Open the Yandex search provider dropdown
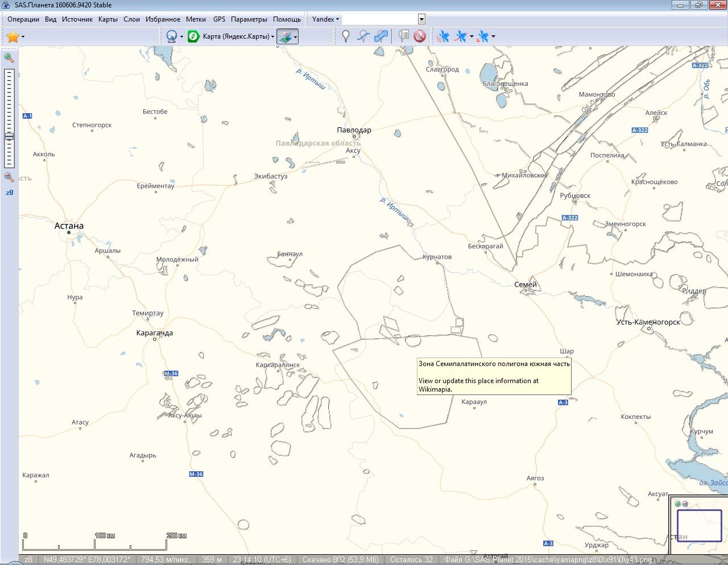This screenshot has width=728, height=565. click(325, 19)
